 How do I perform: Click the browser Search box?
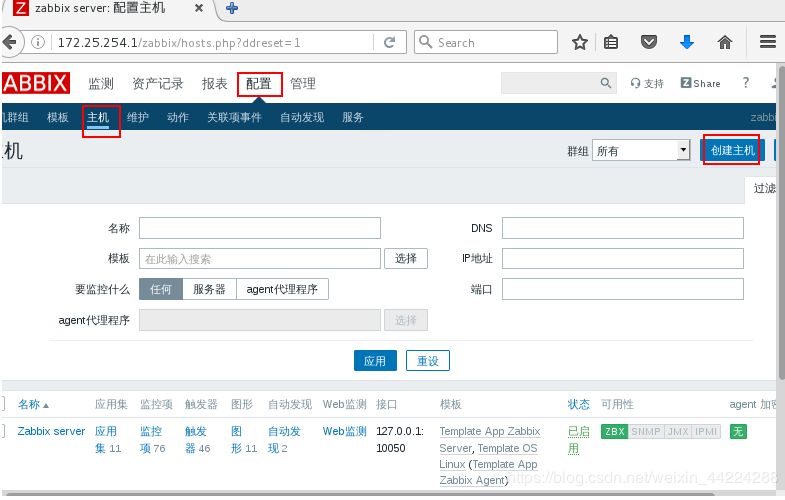(486, 43)
